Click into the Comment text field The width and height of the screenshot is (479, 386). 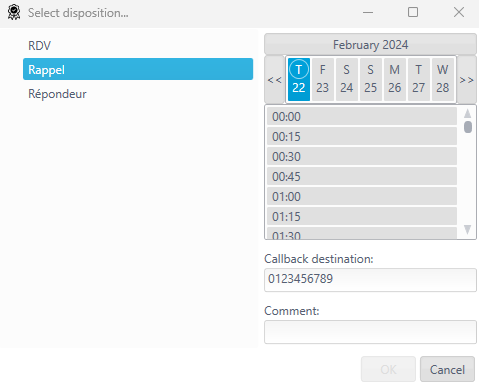(370, 332)
